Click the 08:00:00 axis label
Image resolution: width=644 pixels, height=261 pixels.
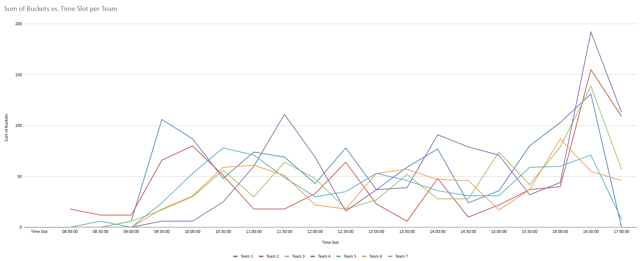[70, 232]
